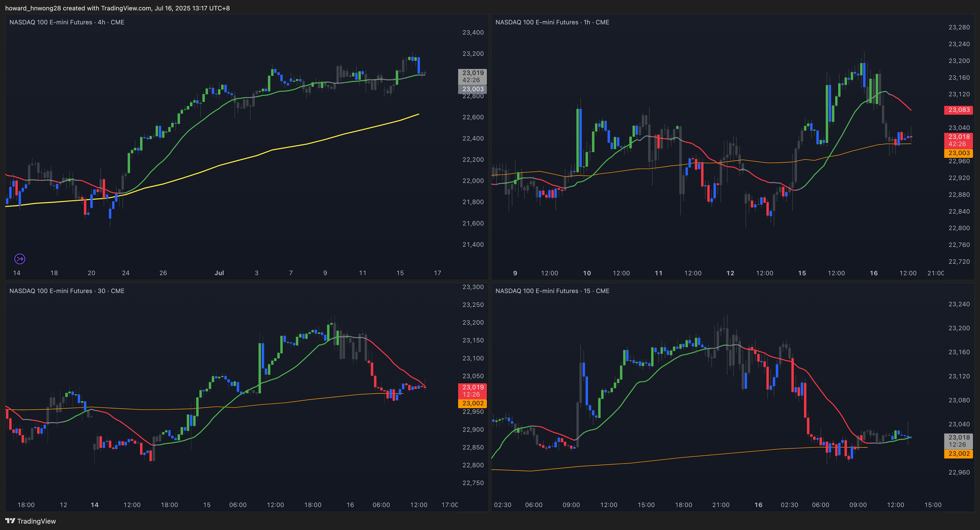Image resolution: width=980 pixels, height=530 pixels.
Task: Click 22,750 on the 30-minute price axis
Action: [473, 483]
